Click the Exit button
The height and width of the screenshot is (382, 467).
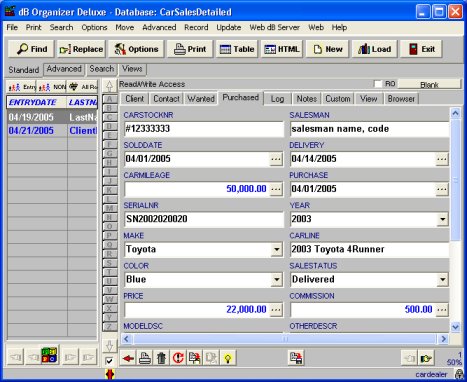click(x=421, y=49)
